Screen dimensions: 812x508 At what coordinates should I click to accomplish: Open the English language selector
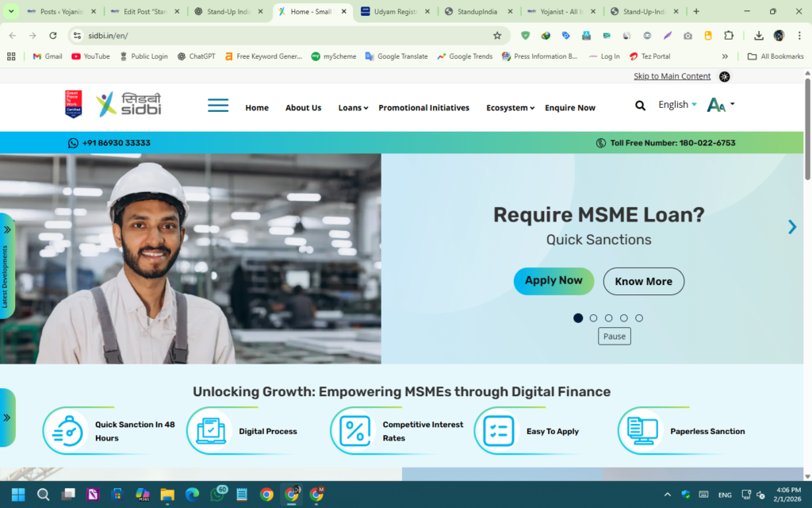pos(677,105)
